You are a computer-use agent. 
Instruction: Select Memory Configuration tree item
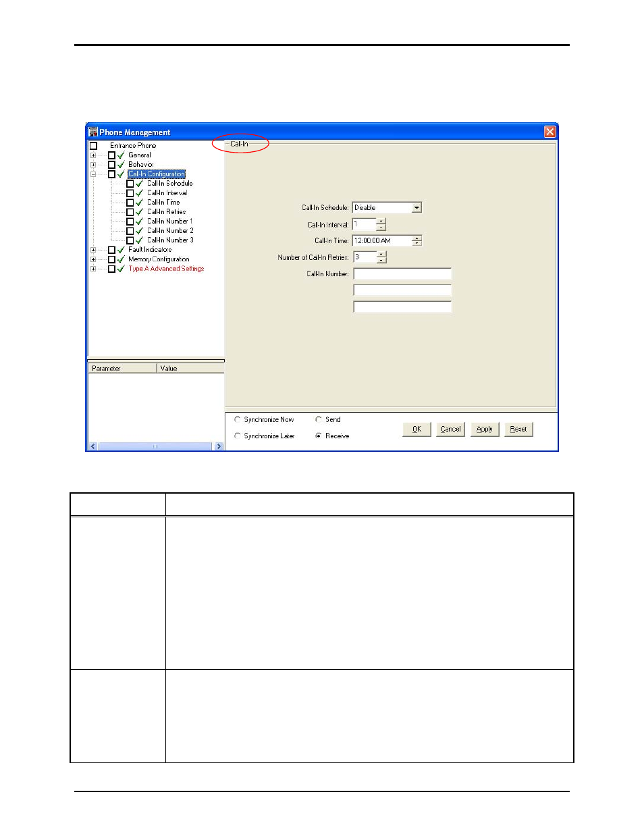coord(159,259)
